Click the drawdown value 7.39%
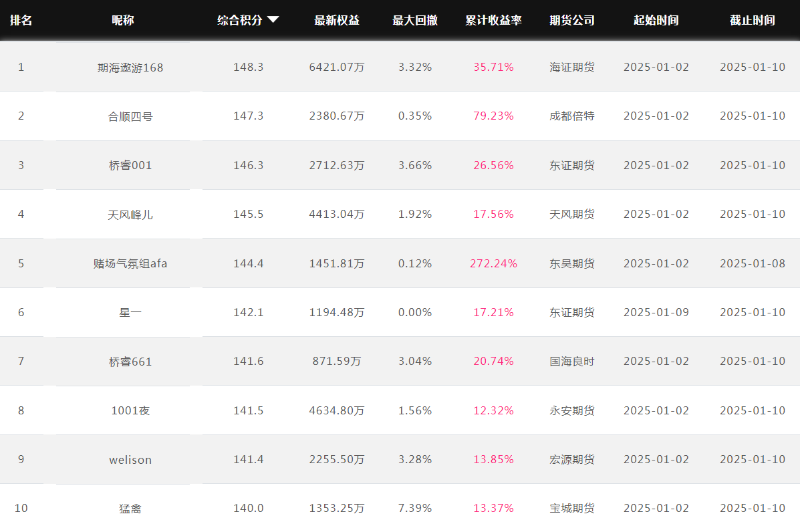Viewport: 800px width, 532px height. coord(415,509)
